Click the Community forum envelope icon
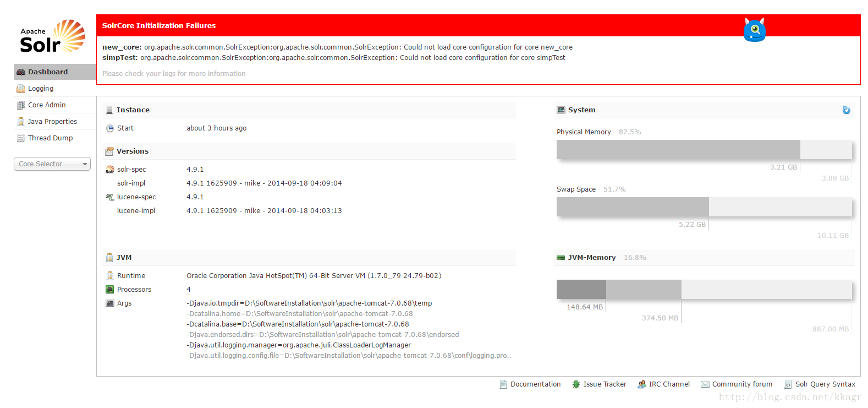The height and width of the screenshot is (408, 868). (705, 384)
